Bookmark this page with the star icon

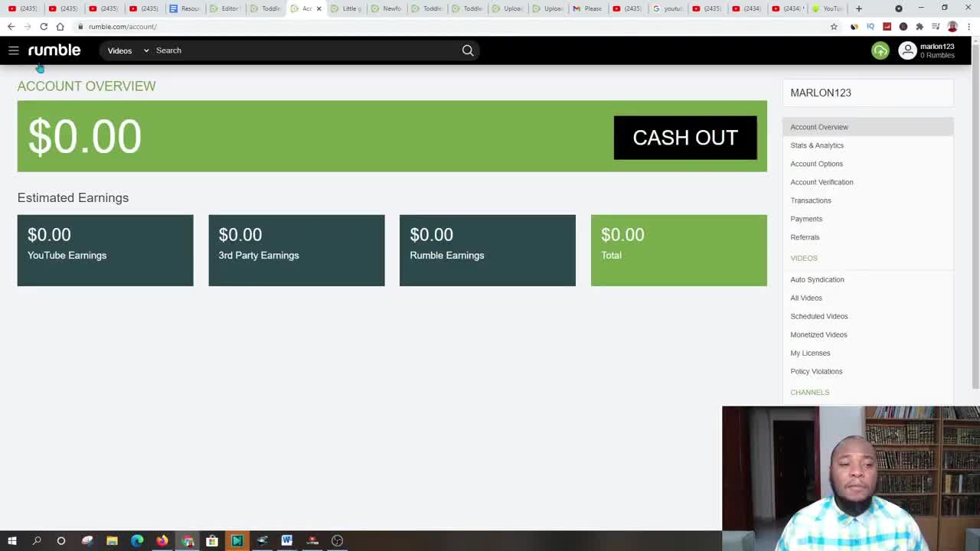click(x=834, y=27)
